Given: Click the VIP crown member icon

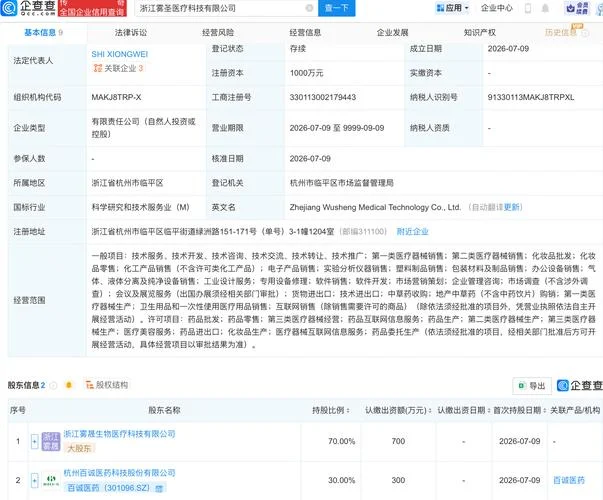Looking at the screenshot, I should [578, 8].
